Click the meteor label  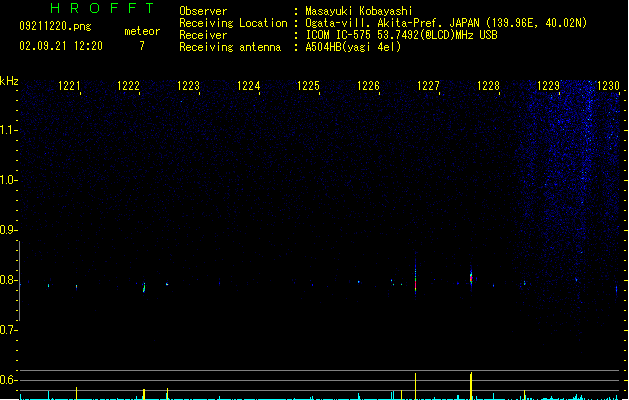point(142,31)
